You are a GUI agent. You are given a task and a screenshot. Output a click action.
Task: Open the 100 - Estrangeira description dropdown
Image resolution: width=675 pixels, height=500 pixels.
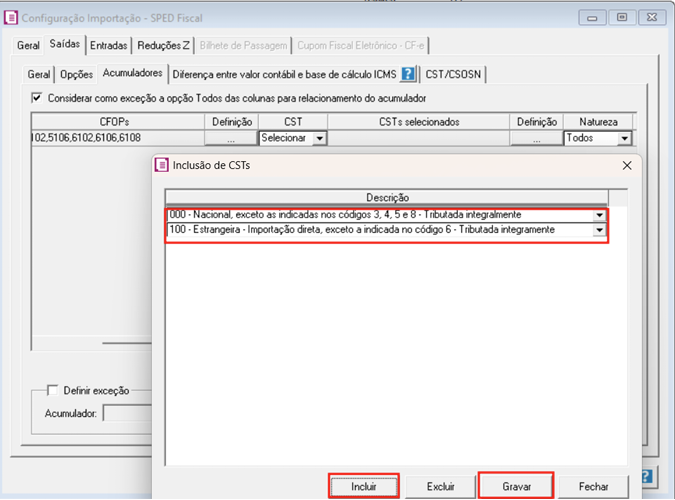(x=599, y=230)
